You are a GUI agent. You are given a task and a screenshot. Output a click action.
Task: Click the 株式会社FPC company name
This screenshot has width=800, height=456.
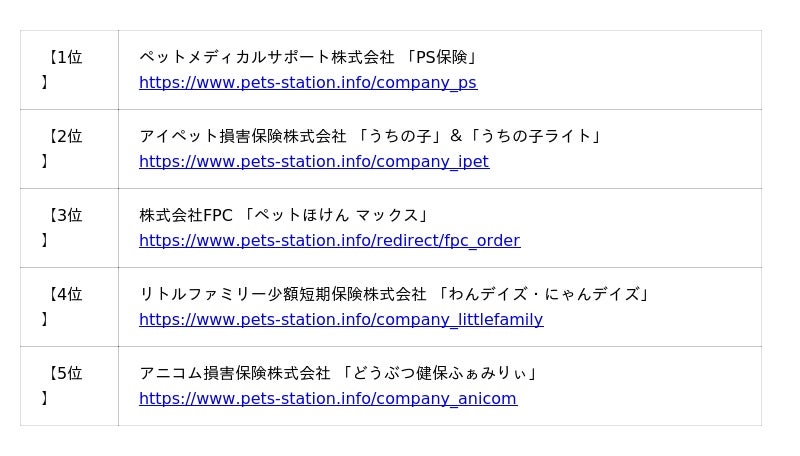click(186, 215)
